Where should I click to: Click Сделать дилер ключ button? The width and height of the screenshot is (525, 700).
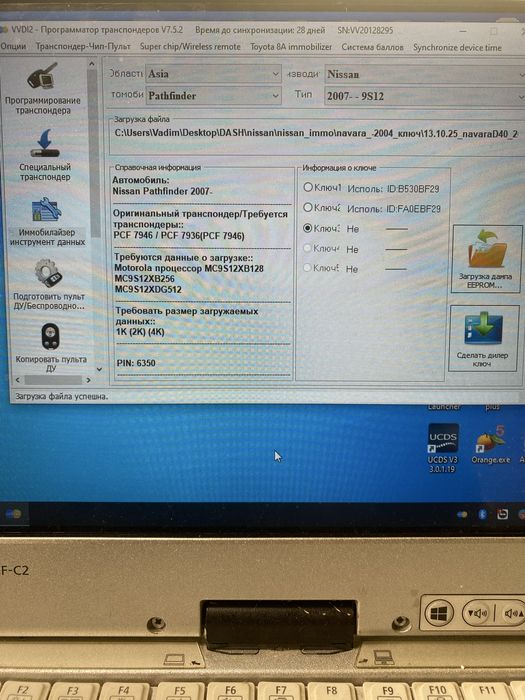[483, 338]
